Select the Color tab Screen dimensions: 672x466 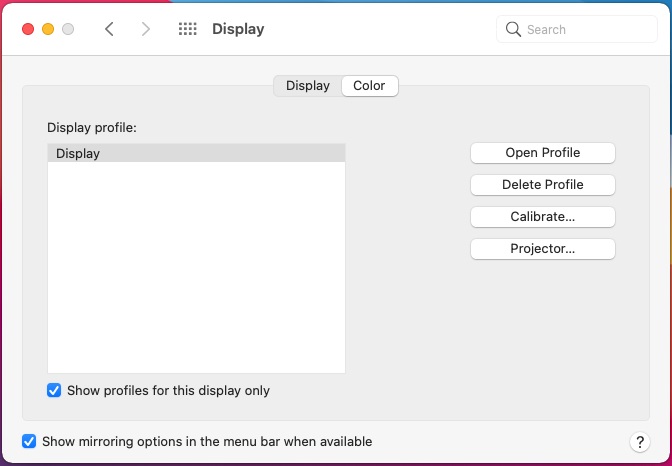click(x=369, y=86)
